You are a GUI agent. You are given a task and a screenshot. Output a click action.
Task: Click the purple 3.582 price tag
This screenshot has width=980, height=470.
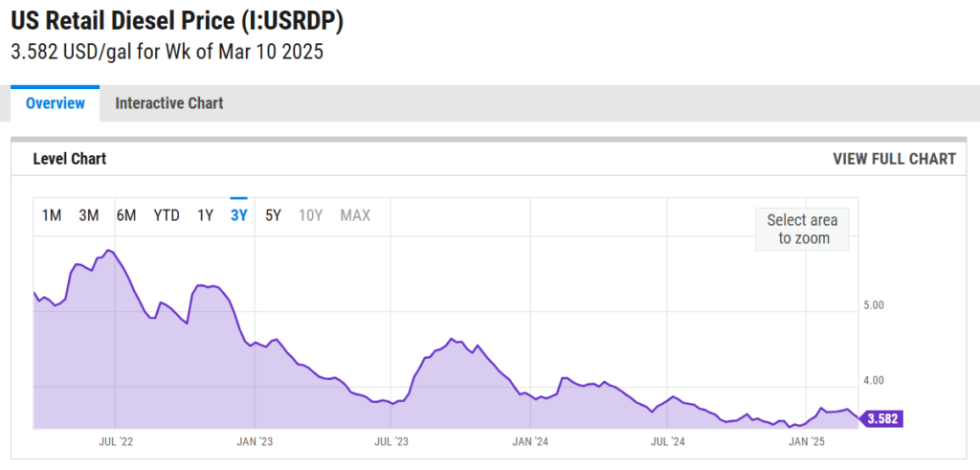tap(882, 418)
